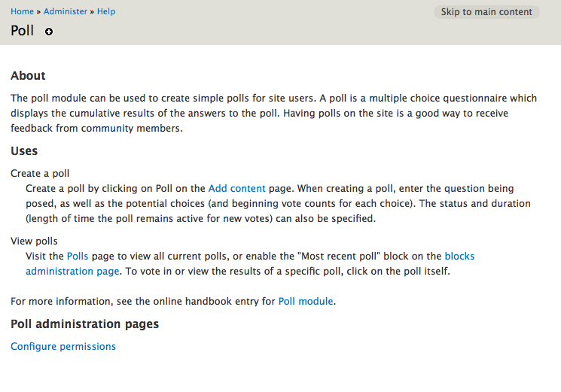
Task: Click the About paragraph describing the poll module
Action: point(273,114)
